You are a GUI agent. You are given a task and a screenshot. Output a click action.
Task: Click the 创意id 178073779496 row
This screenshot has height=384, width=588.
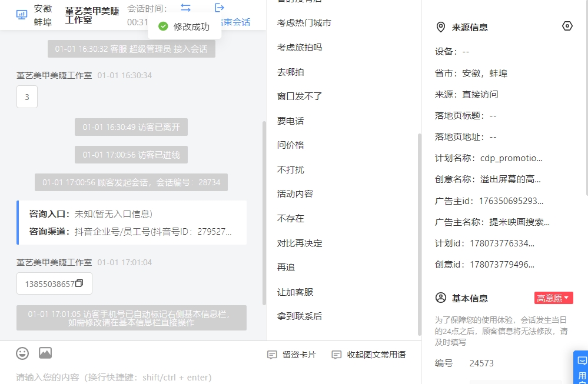[485, 265]
